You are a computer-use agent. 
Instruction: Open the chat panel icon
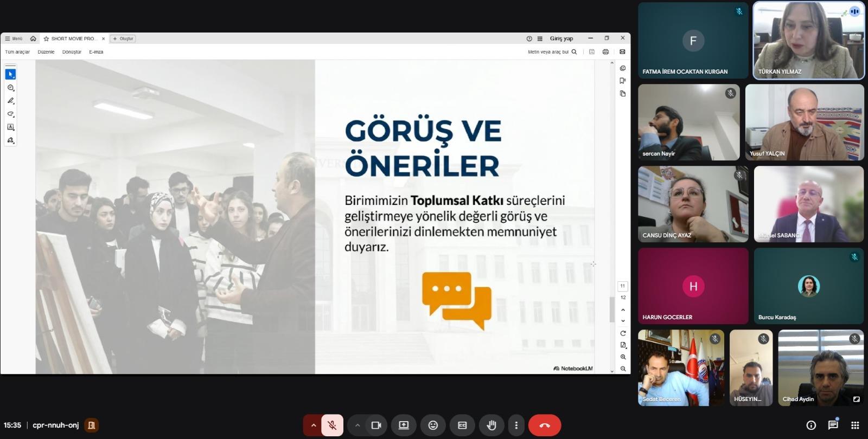point(833,425)
